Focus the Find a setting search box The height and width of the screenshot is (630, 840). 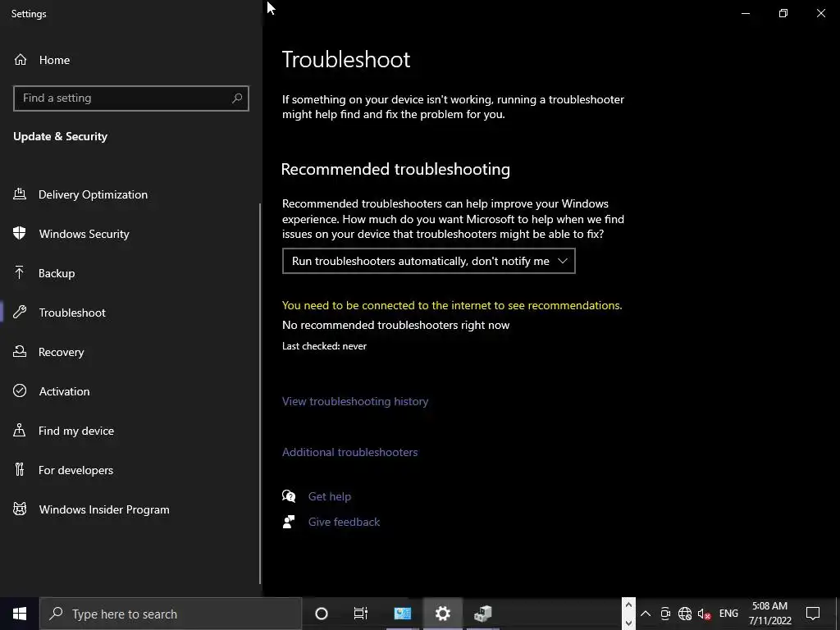pyautogui.click(x=130, y=98)
